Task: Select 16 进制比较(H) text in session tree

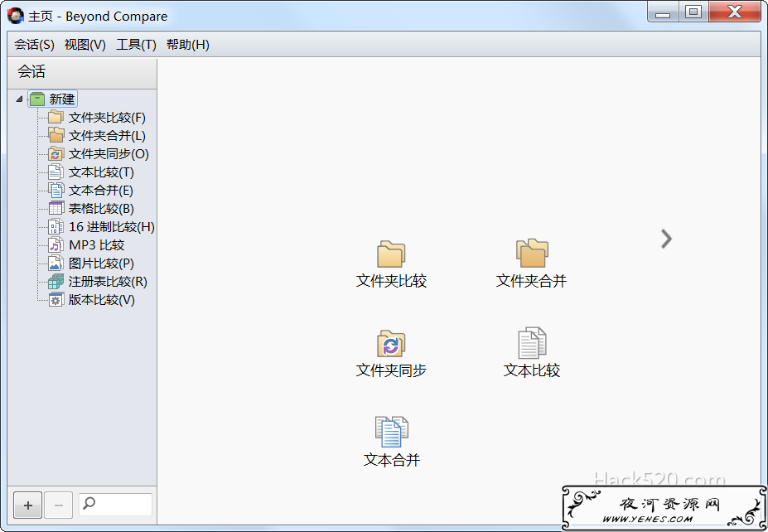Action: [x=112, y=227]
